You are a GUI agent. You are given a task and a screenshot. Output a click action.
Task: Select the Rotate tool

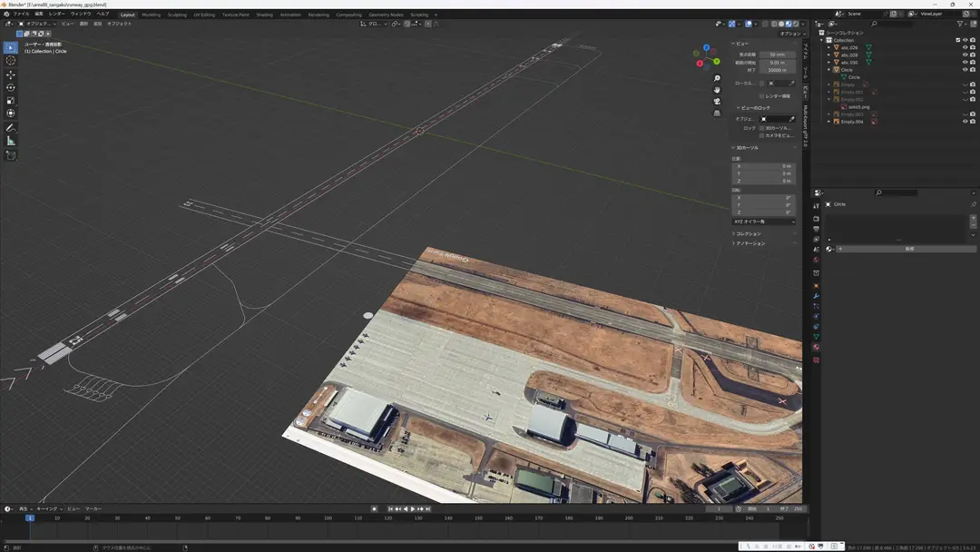click(x=11, y=87)
